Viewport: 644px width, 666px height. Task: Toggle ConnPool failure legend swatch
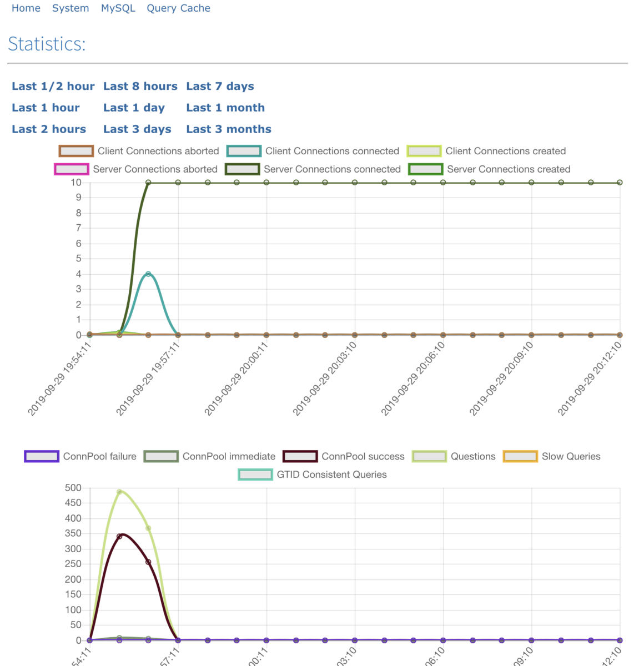point(42,456)
